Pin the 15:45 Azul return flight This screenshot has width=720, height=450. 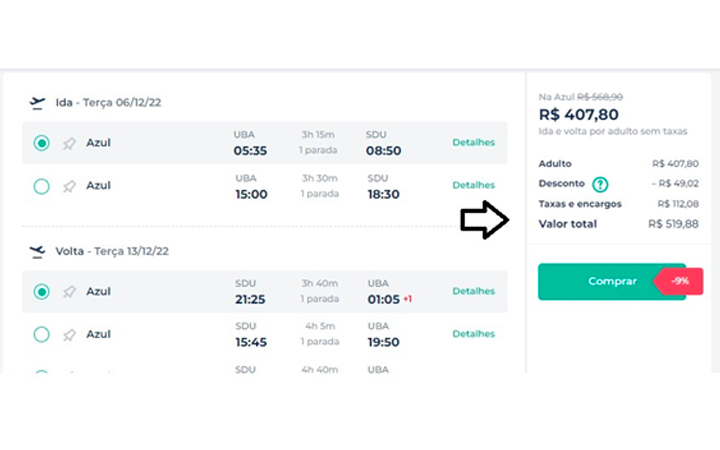[x=69, y=335]
